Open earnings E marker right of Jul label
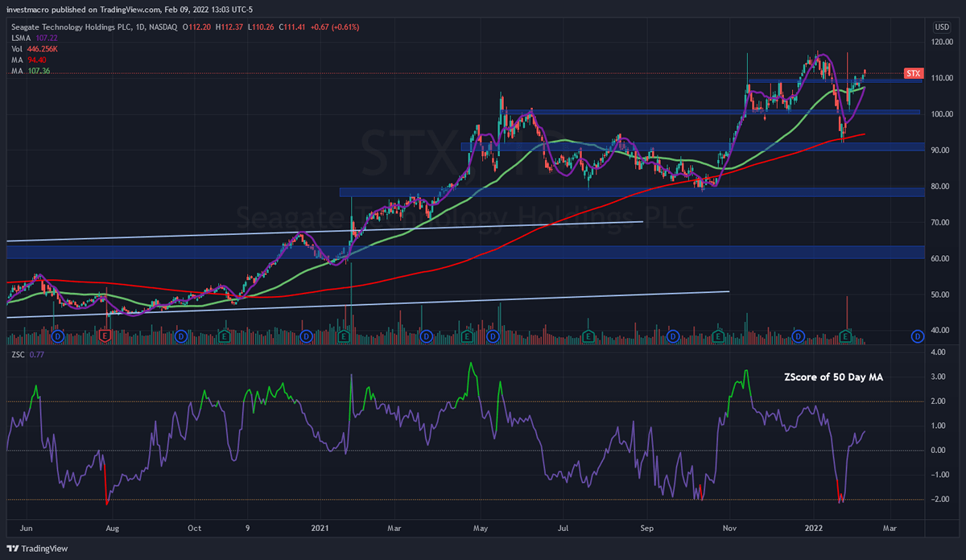Viewport: 966px width, 560px height. (588, 335)
